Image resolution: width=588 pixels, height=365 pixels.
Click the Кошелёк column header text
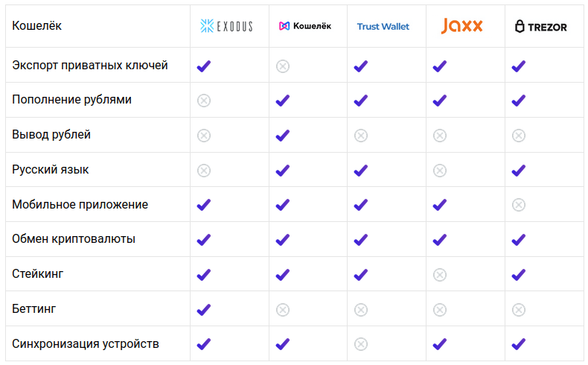[37, 26]
